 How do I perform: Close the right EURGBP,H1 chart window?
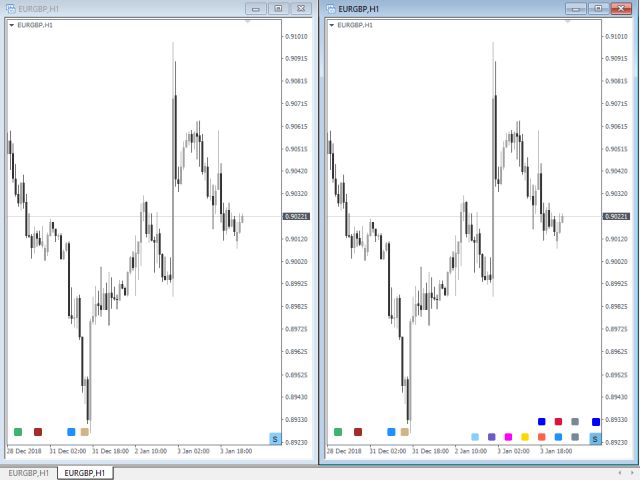tap(621, 9)
